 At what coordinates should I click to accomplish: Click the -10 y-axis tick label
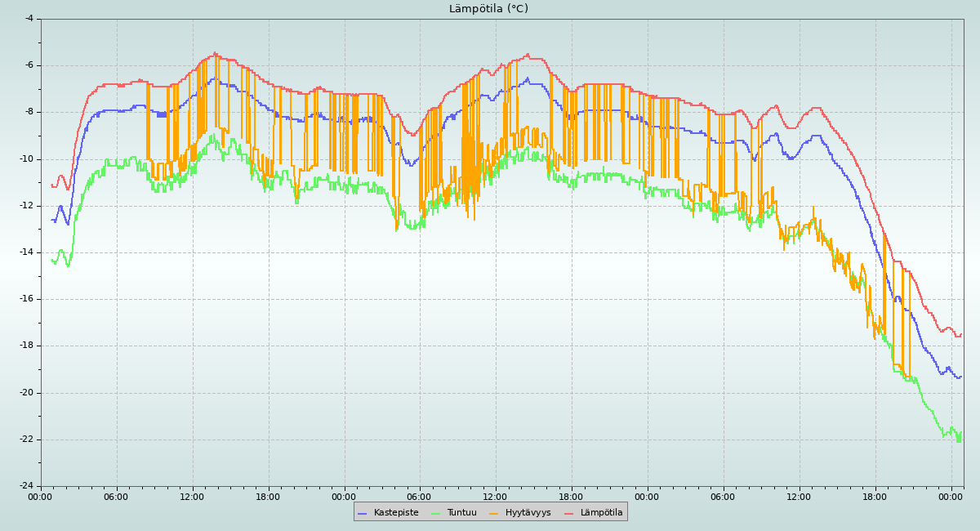coord(26,158)
